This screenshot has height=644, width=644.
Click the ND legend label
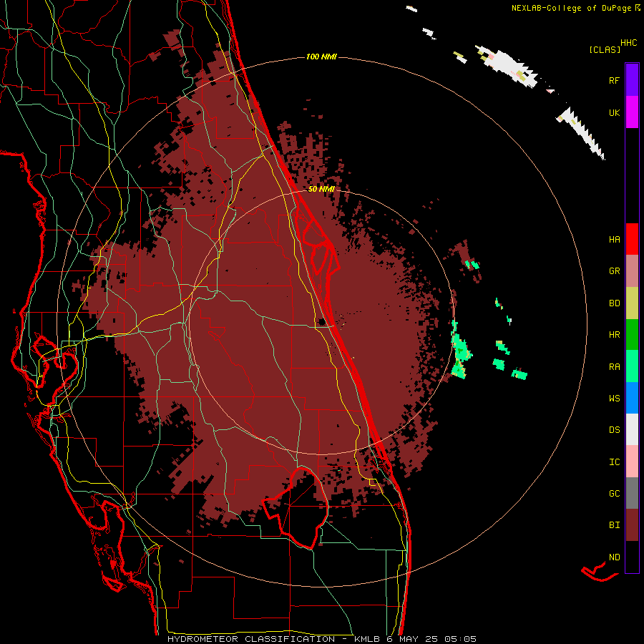614,557
